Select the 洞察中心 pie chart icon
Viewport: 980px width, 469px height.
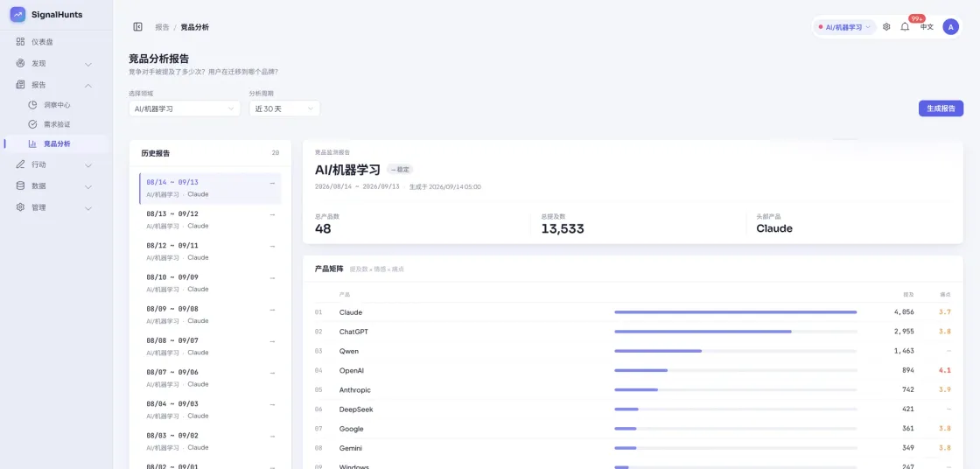pos(32,105)
